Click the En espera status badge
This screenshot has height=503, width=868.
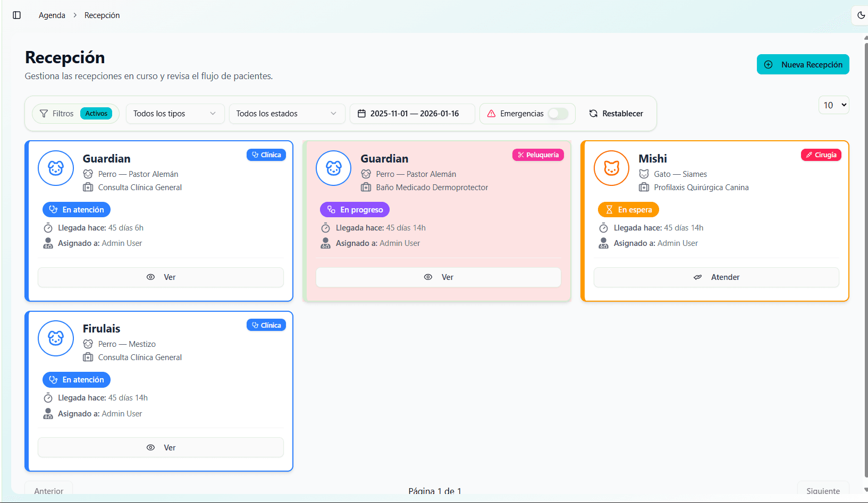click(x=628, y=210)
